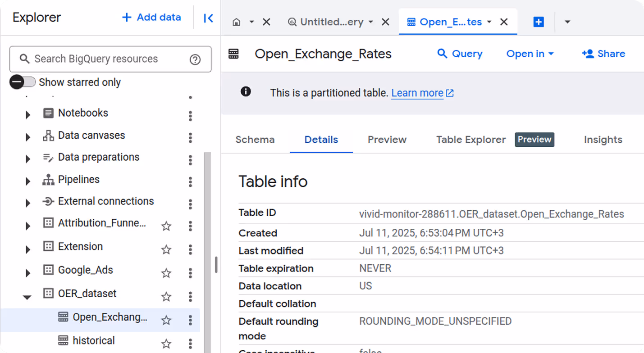Switch to the Untitled query tab
Screen dimensions: 644x353
click(x=331, y=22)
